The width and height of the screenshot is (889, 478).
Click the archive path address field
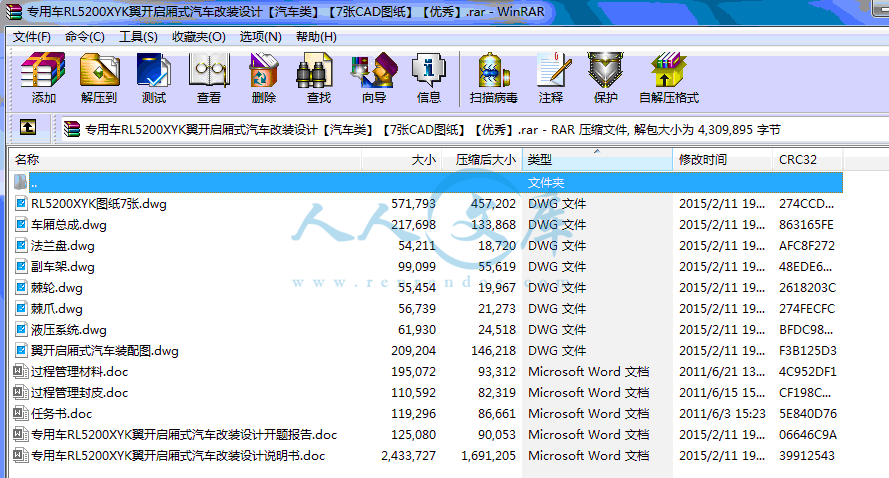473,129
